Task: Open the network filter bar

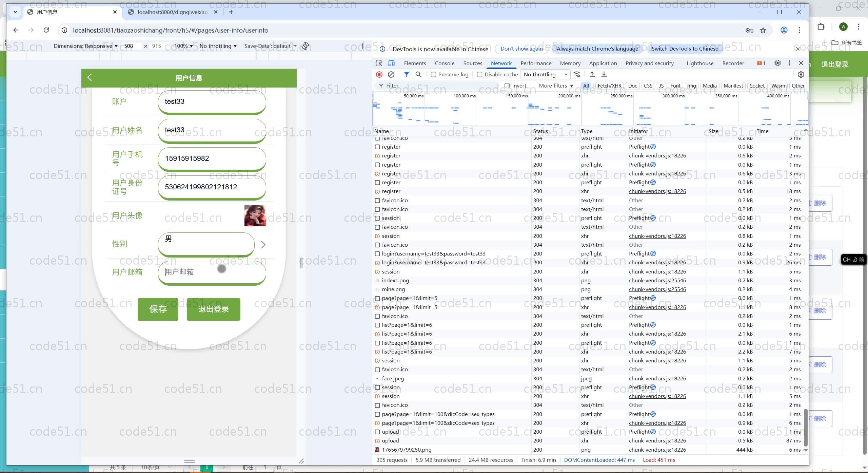Action: pos(407,74)
